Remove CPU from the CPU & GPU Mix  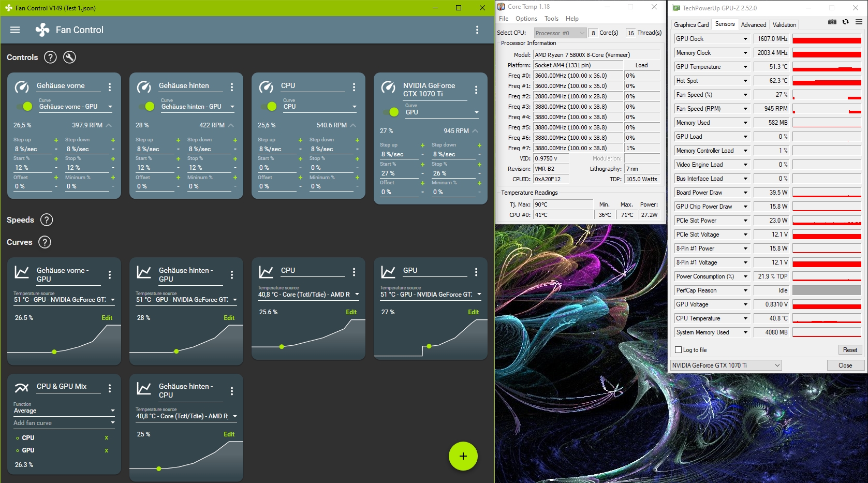(x=107, y=438)
